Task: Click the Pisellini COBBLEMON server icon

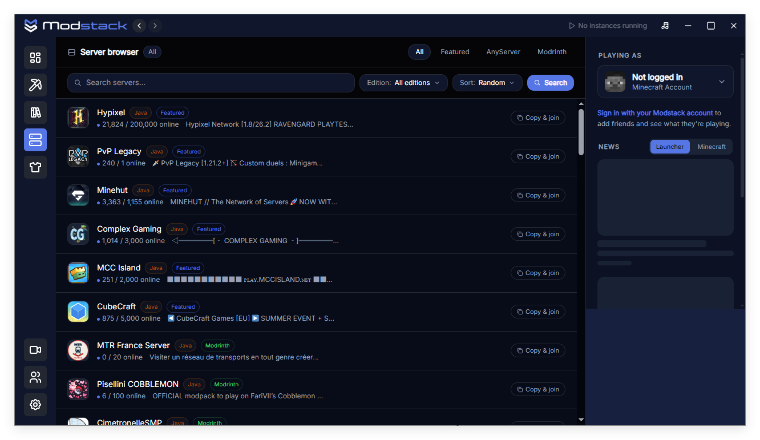Action: pyautogui.click(x=78, y=389)
